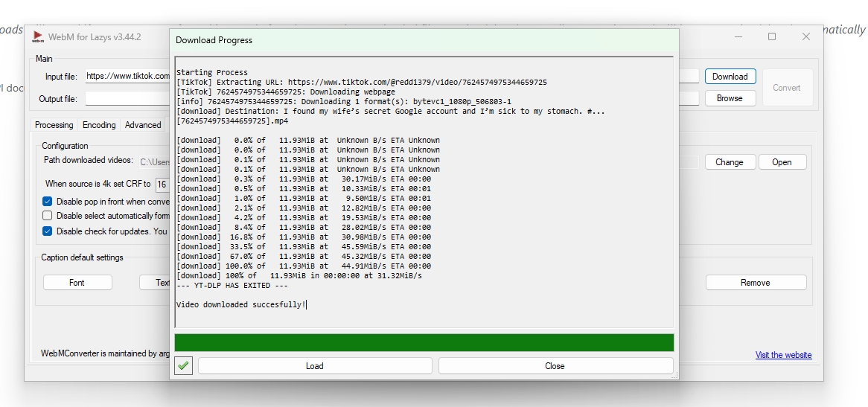The width and height of the screenshot is (868, 407).
Task: Close the Download Progress dialog
Action: point(555,366)
